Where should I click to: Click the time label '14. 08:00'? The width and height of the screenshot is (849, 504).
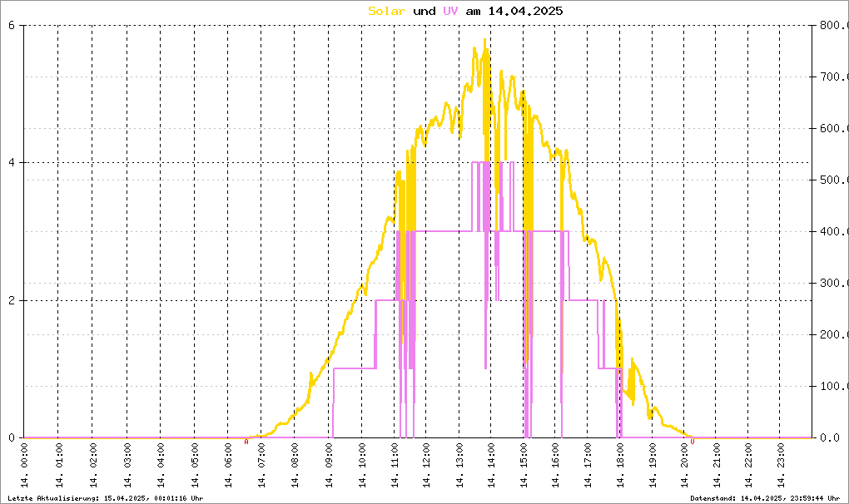(x=295, y=465)
